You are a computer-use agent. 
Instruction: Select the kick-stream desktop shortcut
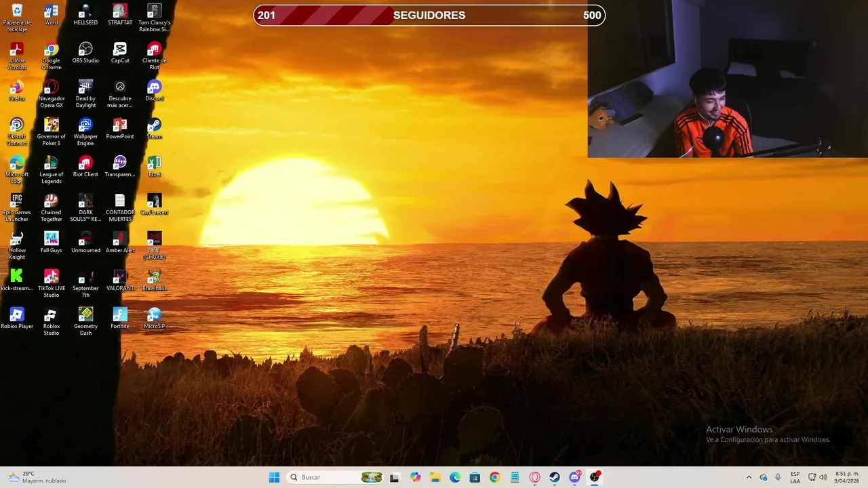(17, 281)
